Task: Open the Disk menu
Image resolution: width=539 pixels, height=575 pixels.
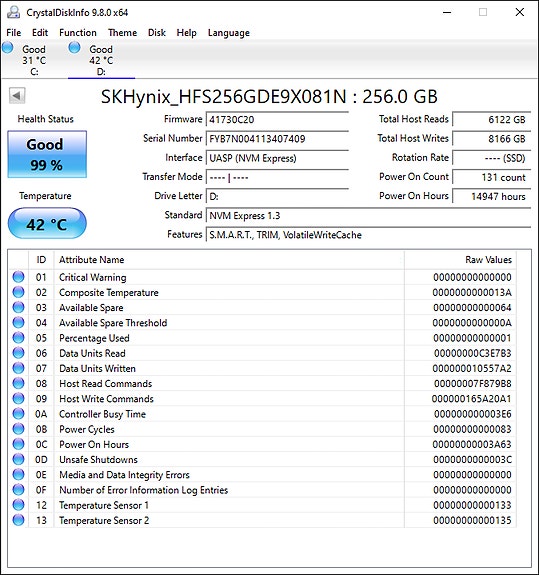Action: pos(157,33)
